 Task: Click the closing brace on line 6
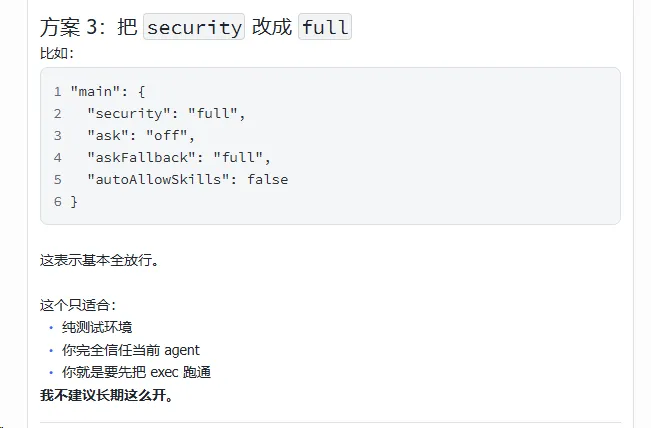[x=74, y=201]
